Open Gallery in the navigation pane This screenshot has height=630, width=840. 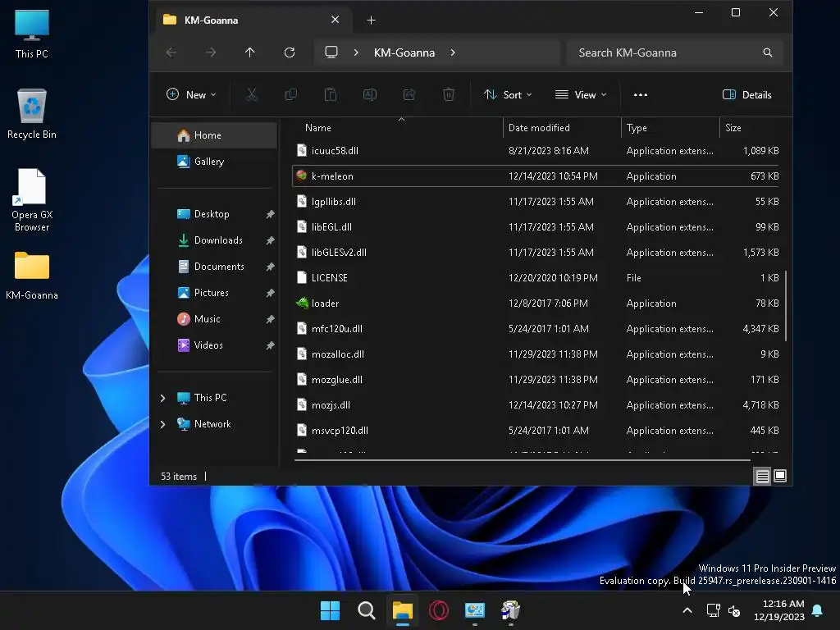coord(214,162)
